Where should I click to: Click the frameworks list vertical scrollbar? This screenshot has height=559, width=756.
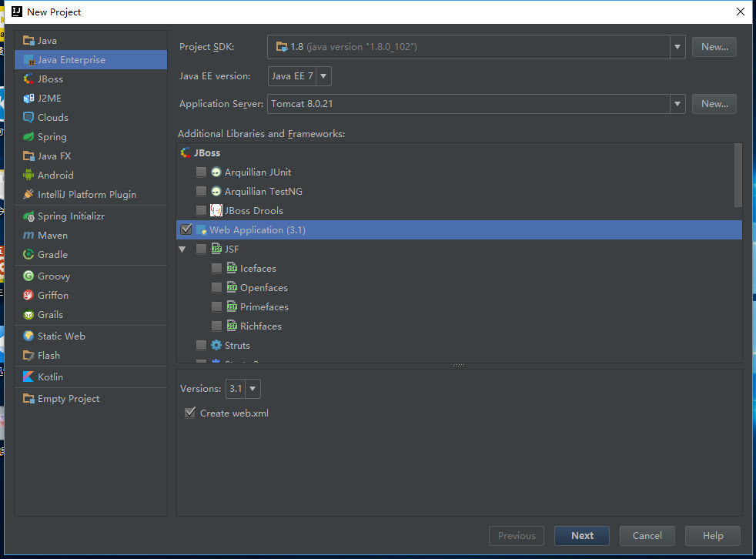point(738,175)
